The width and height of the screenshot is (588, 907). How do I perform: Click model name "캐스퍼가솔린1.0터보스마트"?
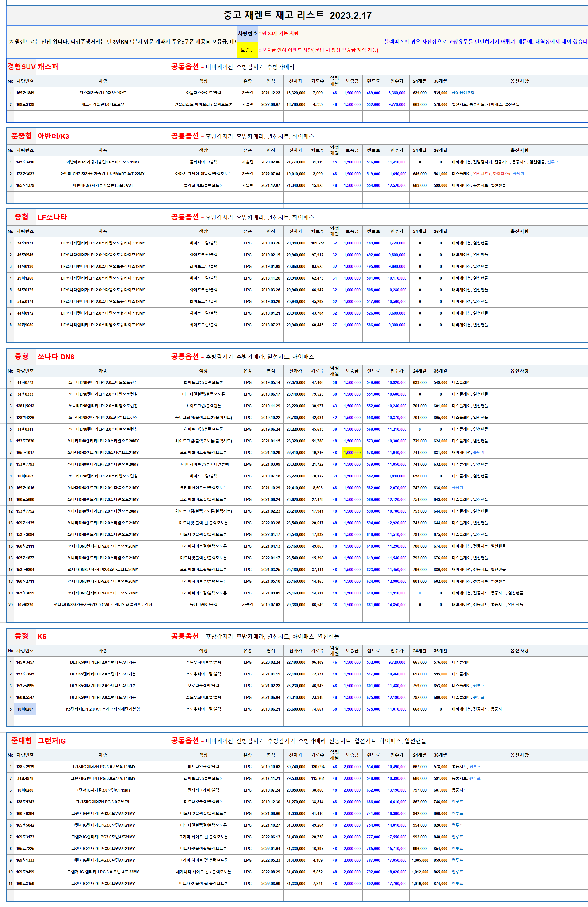(x=103, y=93)
